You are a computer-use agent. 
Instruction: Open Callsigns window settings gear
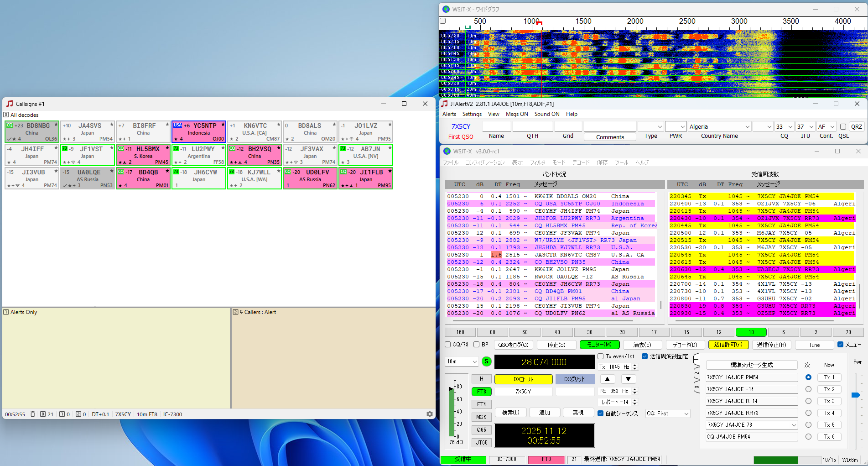click(x=429, y=414)
